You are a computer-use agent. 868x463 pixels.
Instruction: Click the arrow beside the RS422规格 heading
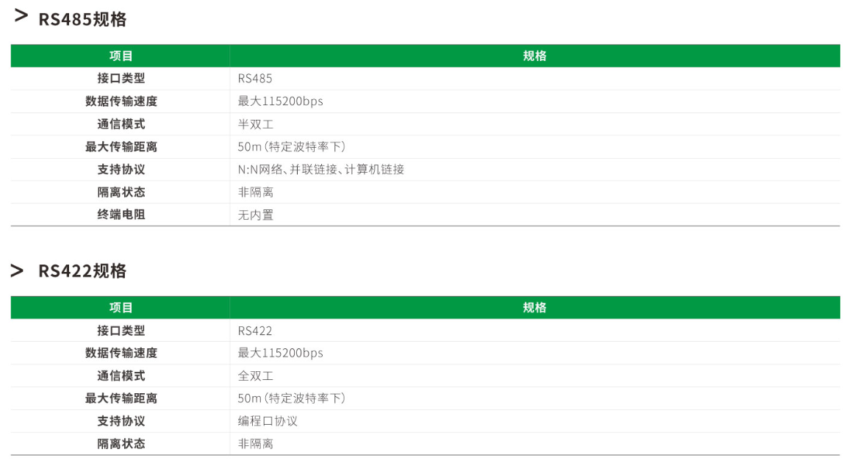pyautogui.click(x=17, y=270)
